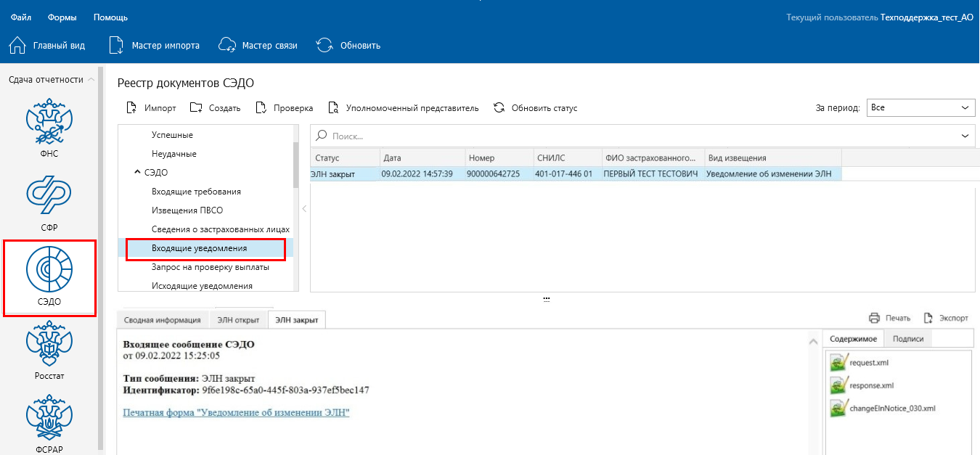Select the ФСРАР sidebar icon
Screen dimensions: 980x455
(49, 417)
